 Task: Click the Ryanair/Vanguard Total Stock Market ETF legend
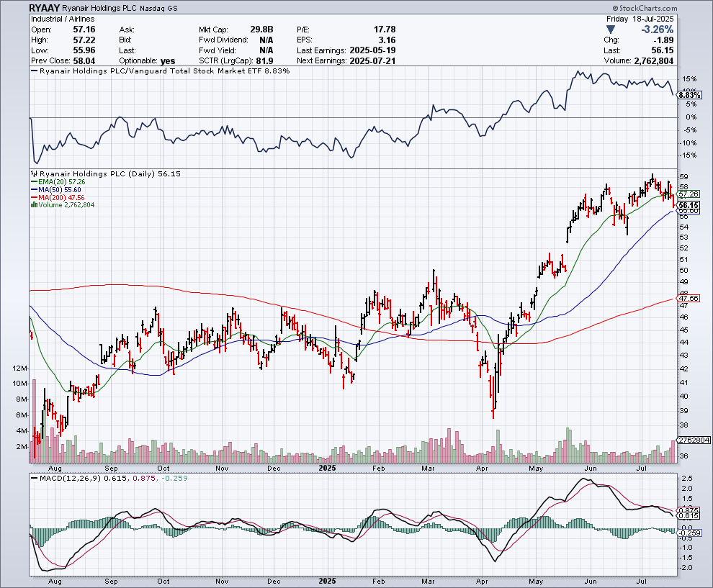[x=160, y=71]
